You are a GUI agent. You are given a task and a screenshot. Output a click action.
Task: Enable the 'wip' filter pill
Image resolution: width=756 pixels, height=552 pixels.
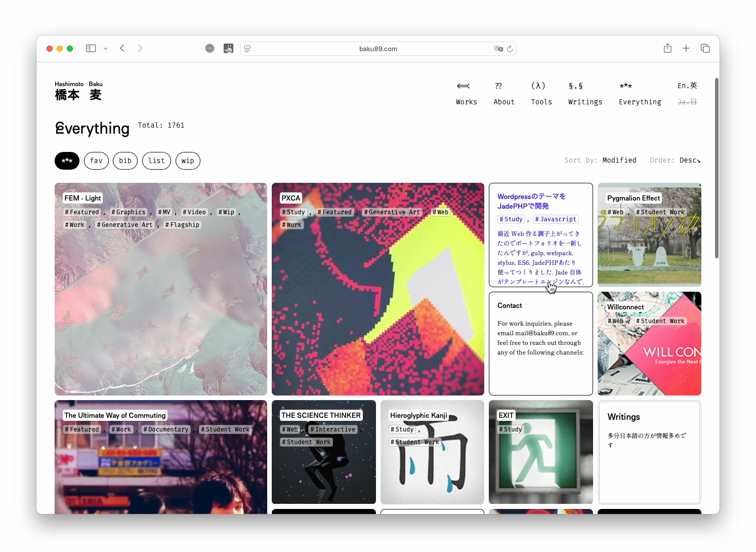click(x=188, y=161)
